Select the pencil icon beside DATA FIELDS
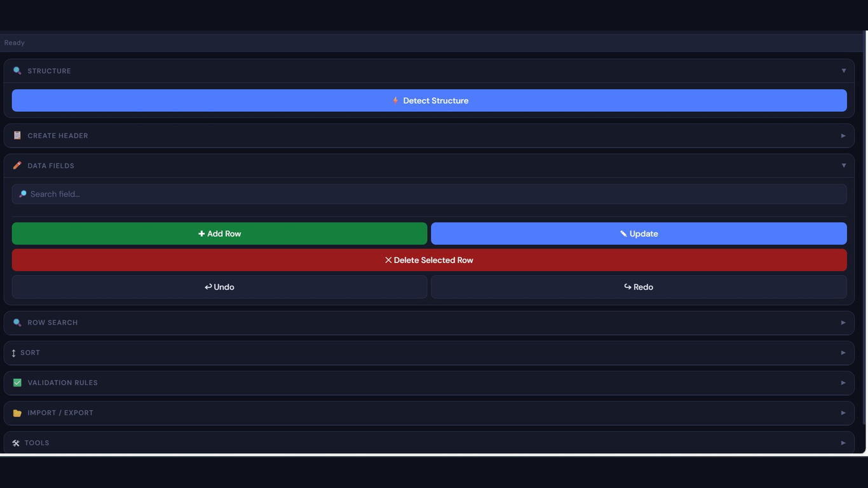This screenshot has width=868, height=488. [17, 165]
